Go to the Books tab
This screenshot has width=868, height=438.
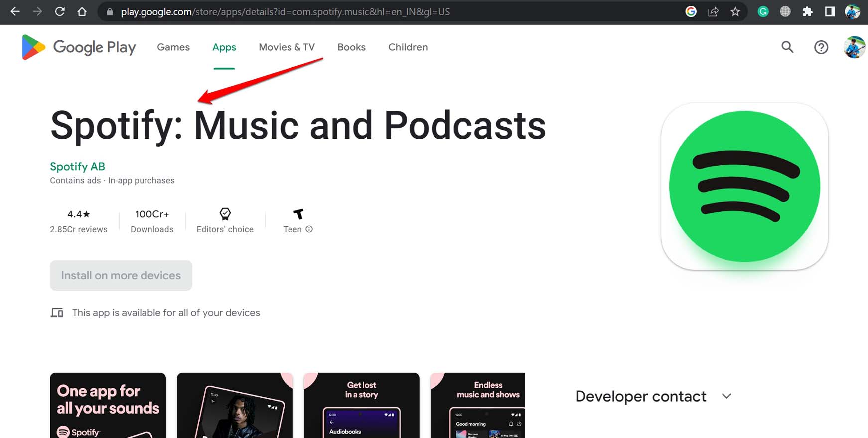[x=351, y=47]
